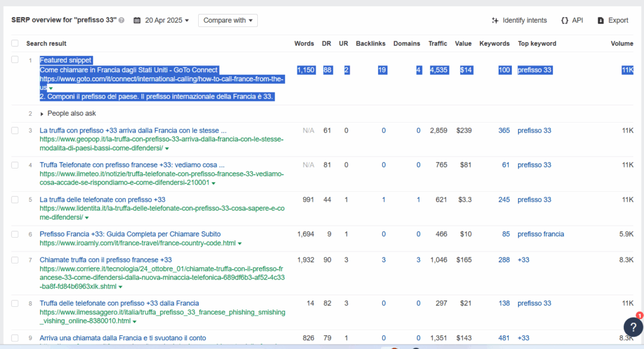Toggle the select-all checkbox in the header
Screen dimensions: 644x349
pyautogui.click(x=15, y=43)
